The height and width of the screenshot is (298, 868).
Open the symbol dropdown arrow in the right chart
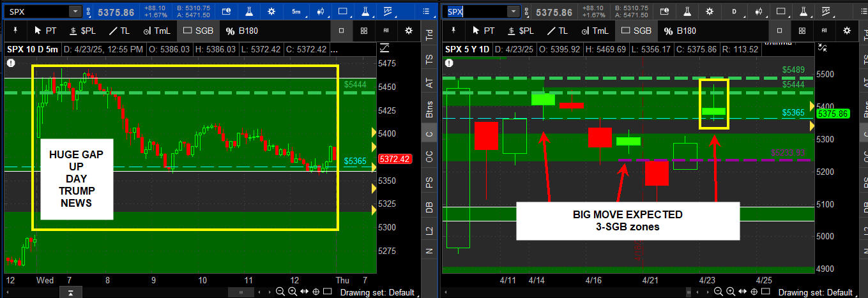point(513,11)
